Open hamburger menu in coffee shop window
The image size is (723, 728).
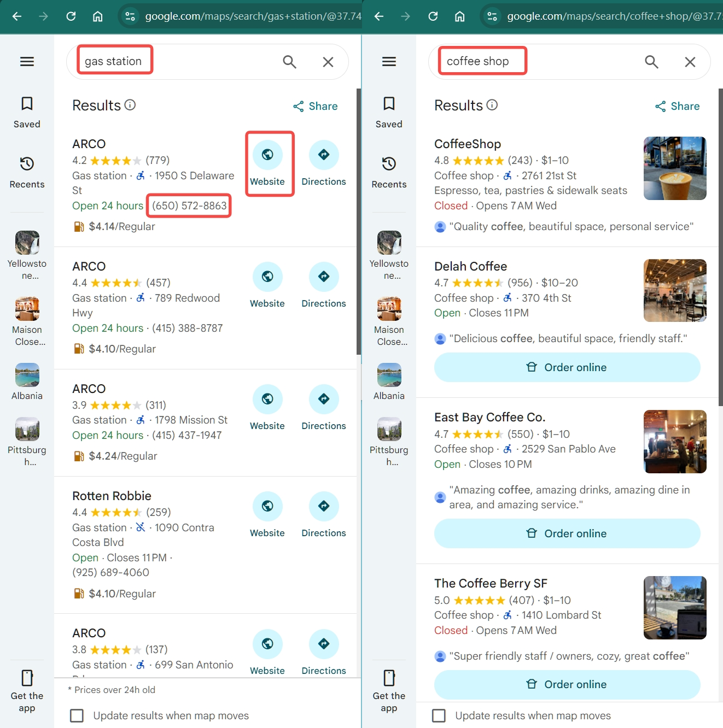pyautogui.click(x=389, y=61)
